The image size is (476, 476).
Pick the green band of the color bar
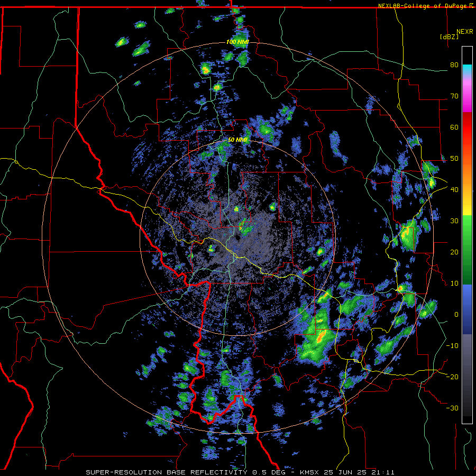click(x=467, y=250)
